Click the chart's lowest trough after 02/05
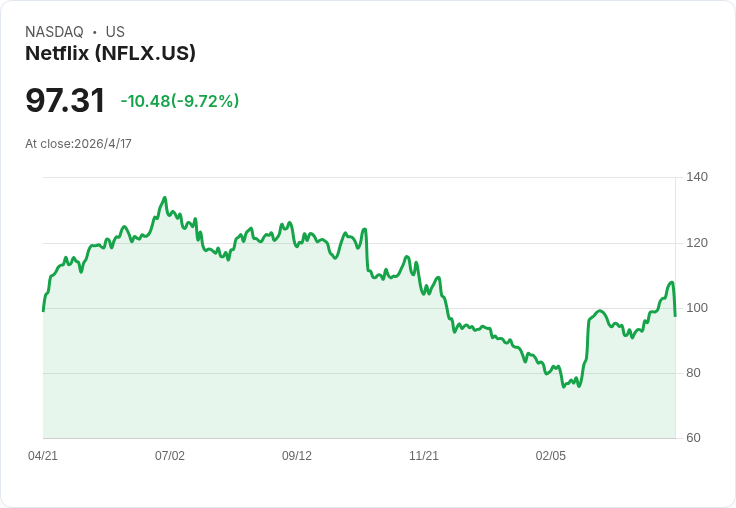Image resolution: width=736 pixels, height=508 pixels. click(x=563, y=386)
